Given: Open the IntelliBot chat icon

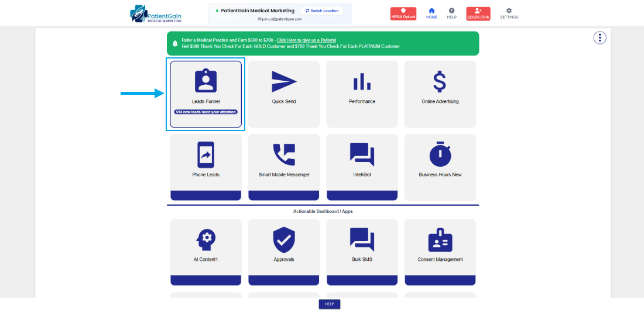Looking at the screenshot, I should (x=362, y=154).
